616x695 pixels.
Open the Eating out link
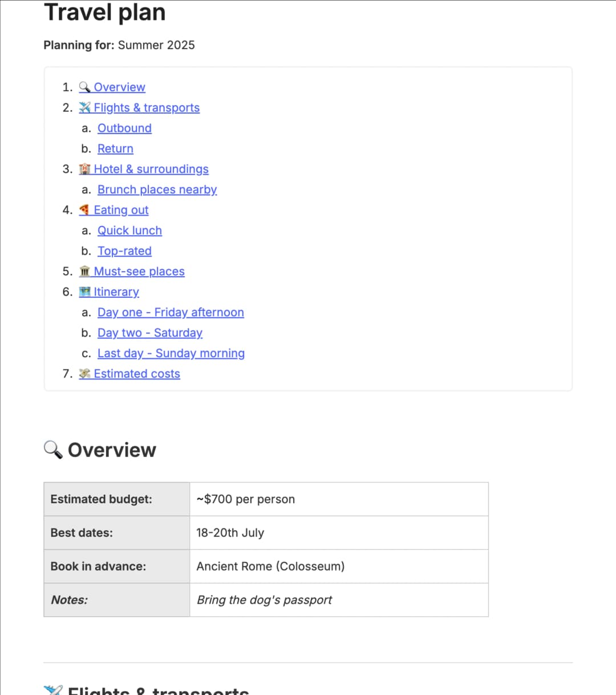(121, 211)
